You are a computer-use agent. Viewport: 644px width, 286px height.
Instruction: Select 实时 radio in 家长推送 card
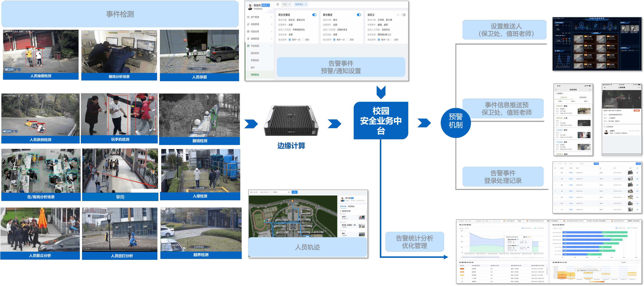(347, 40)
